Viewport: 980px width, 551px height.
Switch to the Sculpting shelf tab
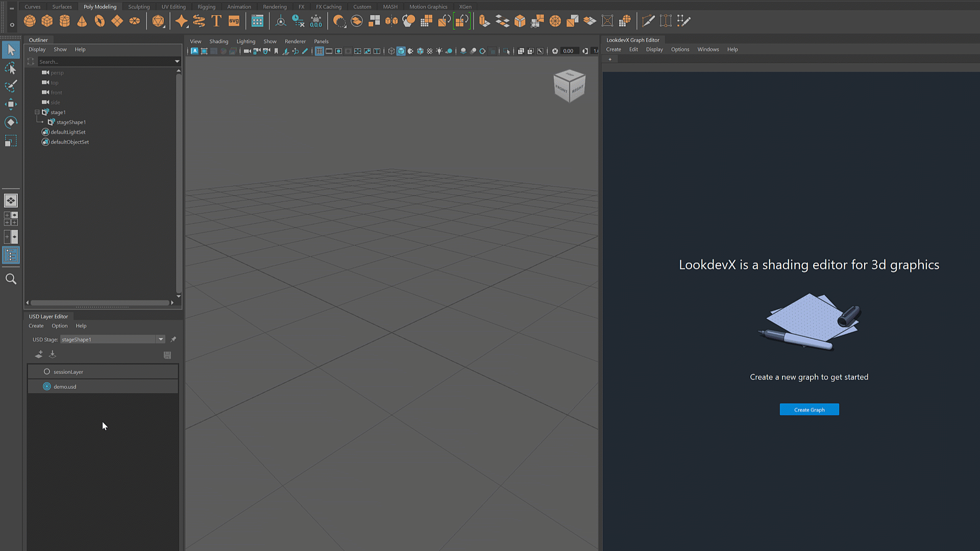point(139,7)
